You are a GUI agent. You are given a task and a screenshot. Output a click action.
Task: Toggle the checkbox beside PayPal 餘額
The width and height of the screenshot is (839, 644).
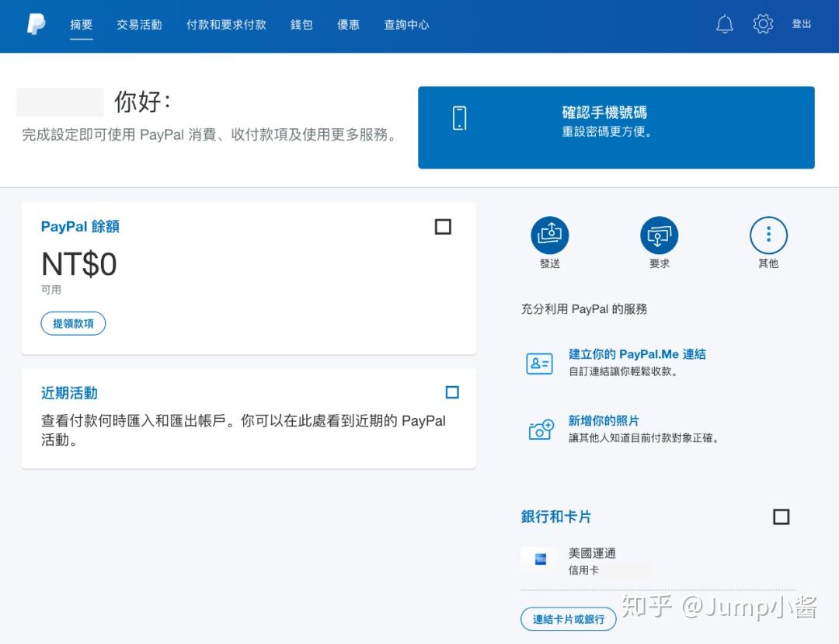[443, 226]
